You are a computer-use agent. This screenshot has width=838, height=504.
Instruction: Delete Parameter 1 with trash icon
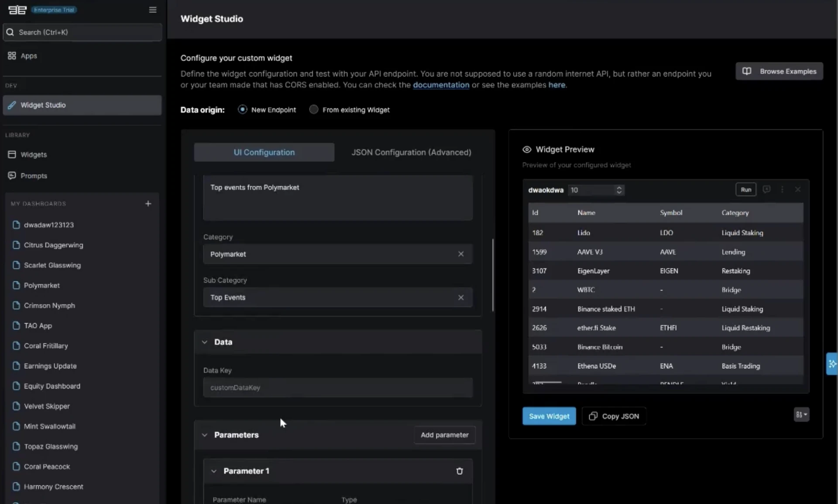pyautogui.click(x=459, y=471)
